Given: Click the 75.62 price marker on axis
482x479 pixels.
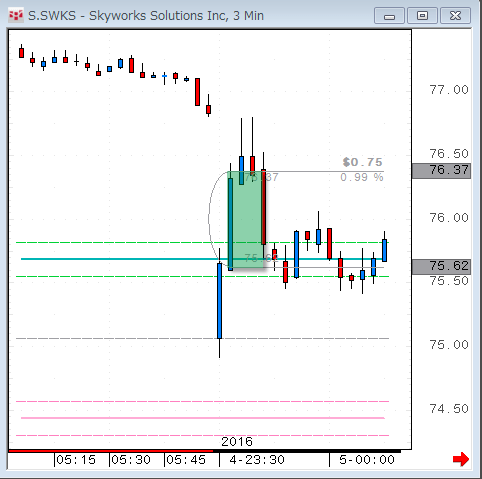Looking at the screenshot, I should (441, 267).
